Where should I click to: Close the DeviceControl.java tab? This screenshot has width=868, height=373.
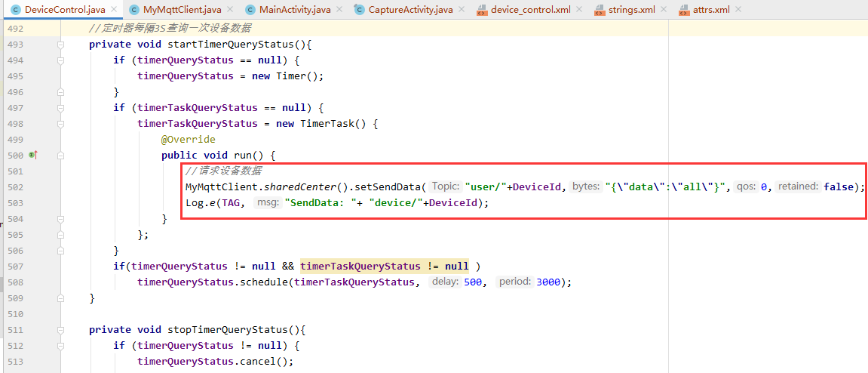(114, 9)
